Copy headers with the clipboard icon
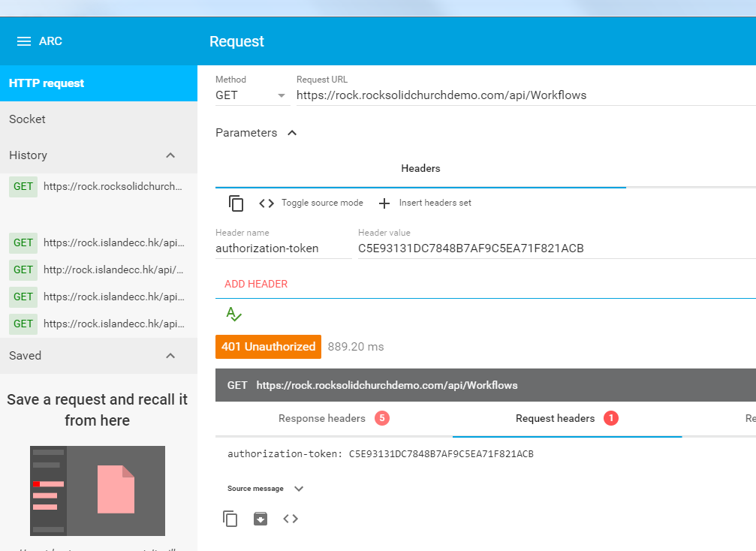The width and height of the screenshot is (756, 551). [x=236, y=203]
